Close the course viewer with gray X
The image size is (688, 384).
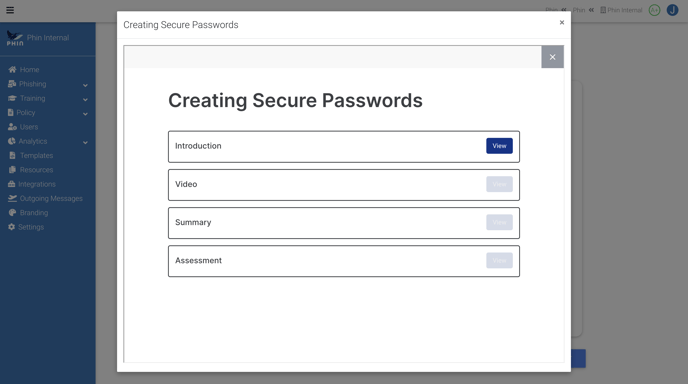tap(552, 57)
